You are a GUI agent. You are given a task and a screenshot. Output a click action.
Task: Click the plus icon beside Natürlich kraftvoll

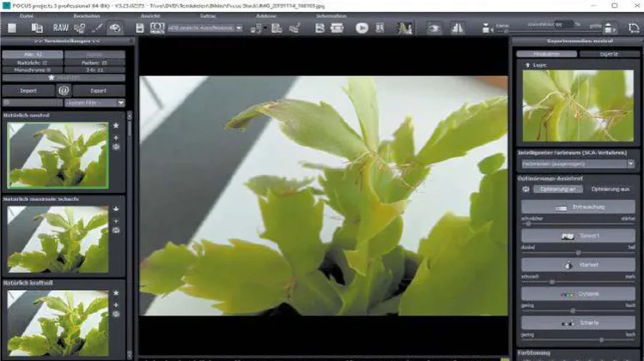click(116, 304)
